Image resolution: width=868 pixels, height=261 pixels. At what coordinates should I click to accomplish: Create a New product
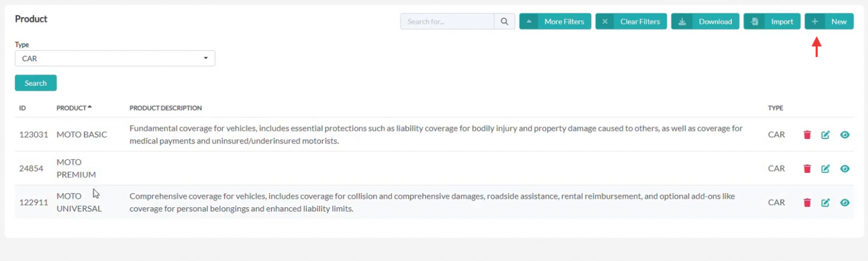829,21
